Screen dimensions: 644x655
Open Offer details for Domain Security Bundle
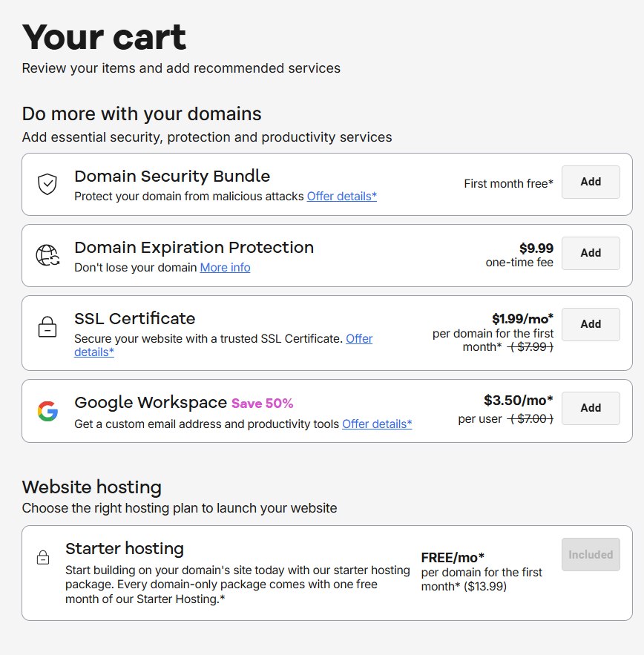[x=341, y=196]
